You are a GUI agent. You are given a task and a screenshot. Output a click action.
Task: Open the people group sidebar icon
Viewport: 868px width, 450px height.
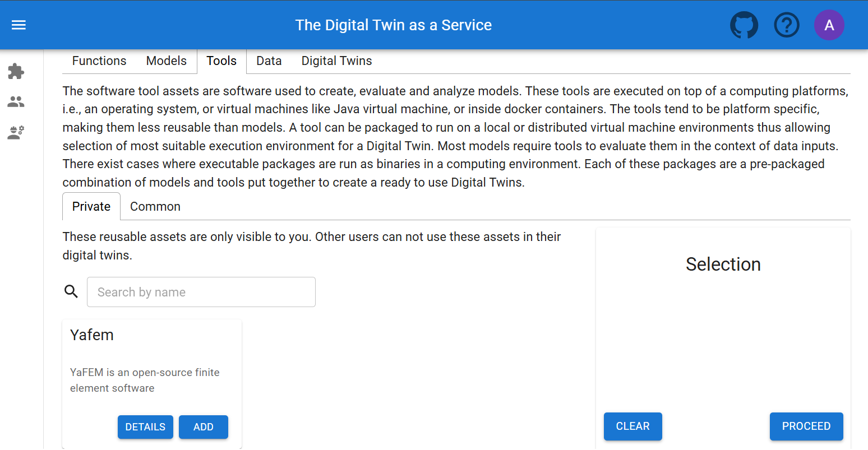click(x=16, y=102)
